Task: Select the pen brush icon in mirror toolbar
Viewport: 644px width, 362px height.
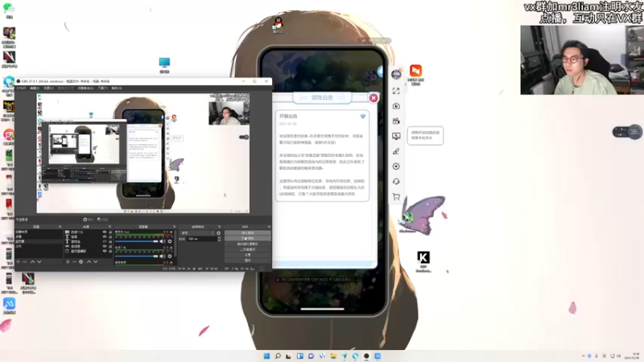Action: point(396,151)
